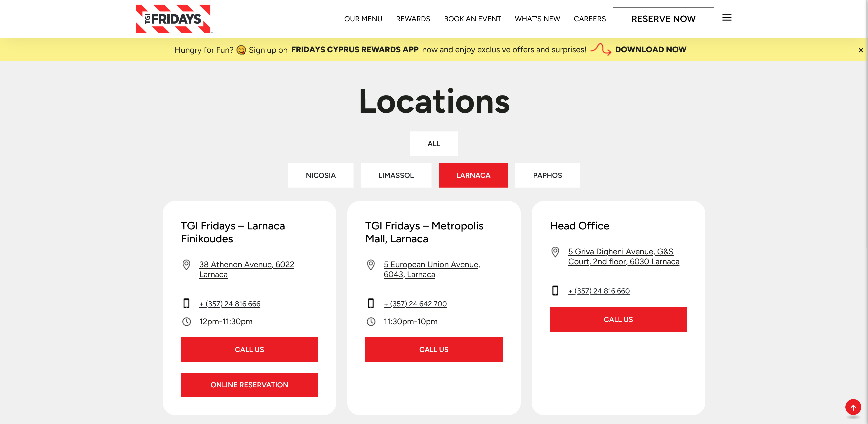Select the NICOSIA location filter tab

point(321,175)
